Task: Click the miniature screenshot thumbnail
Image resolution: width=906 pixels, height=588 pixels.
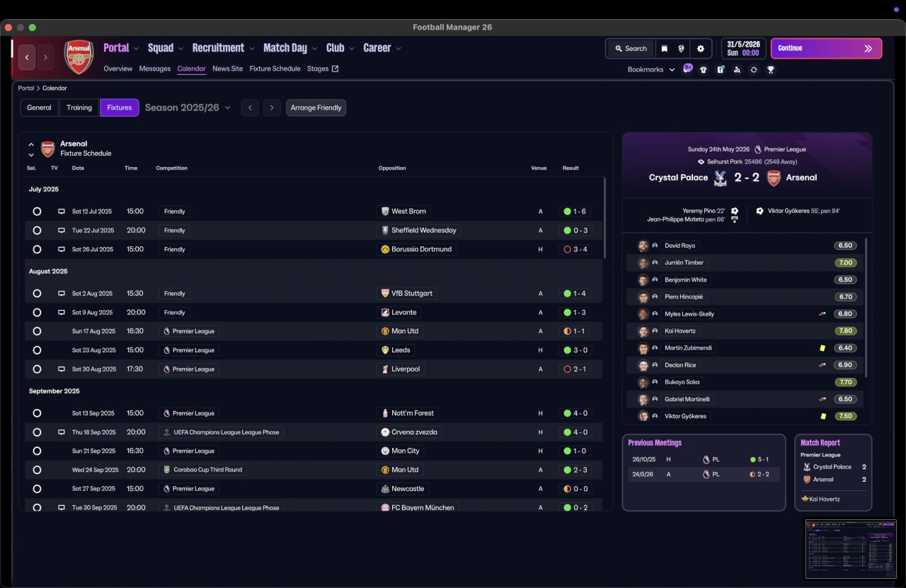Action: [851, 549]
